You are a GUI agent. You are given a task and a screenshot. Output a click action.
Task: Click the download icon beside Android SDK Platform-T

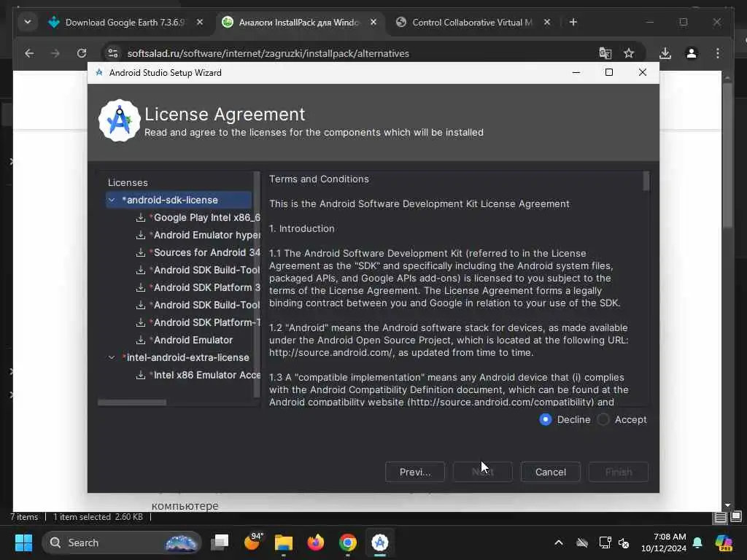[141, 323]
